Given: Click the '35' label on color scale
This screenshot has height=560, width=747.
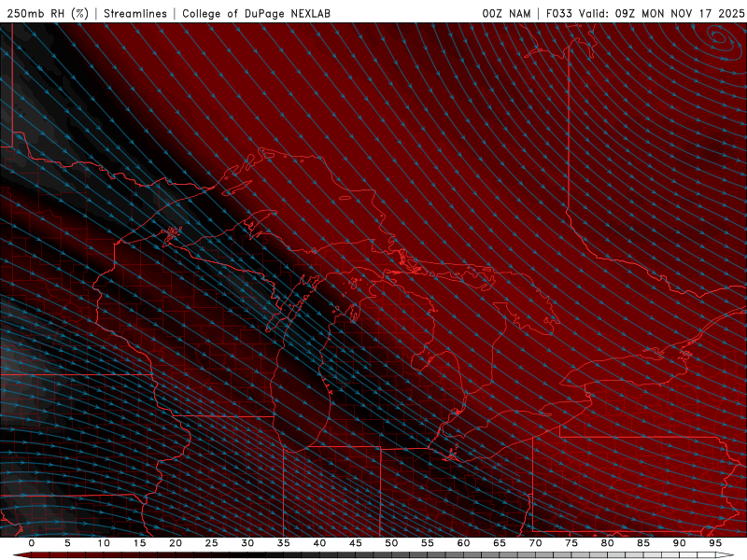Looking at the screenshot, I should [284, 543].
